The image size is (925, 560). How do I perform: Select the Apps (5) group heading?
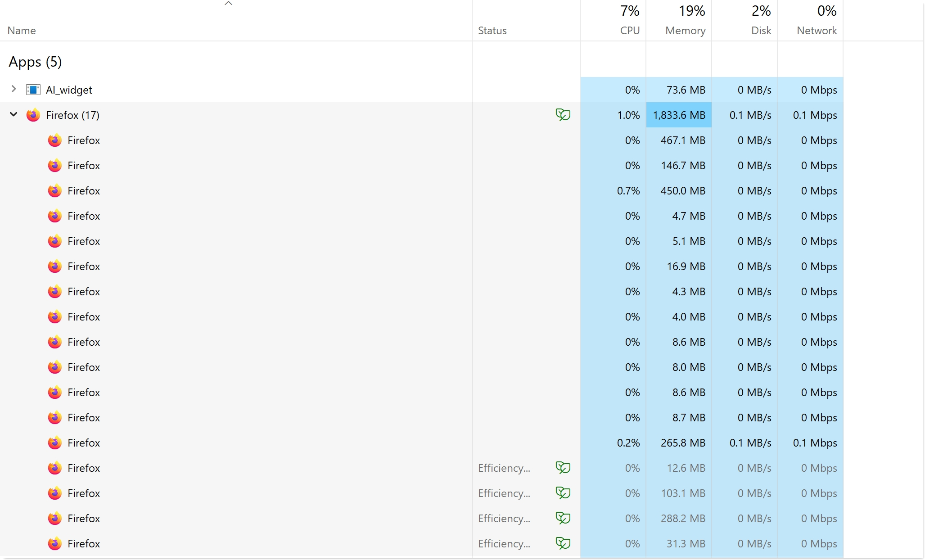(x=35, y=62)
